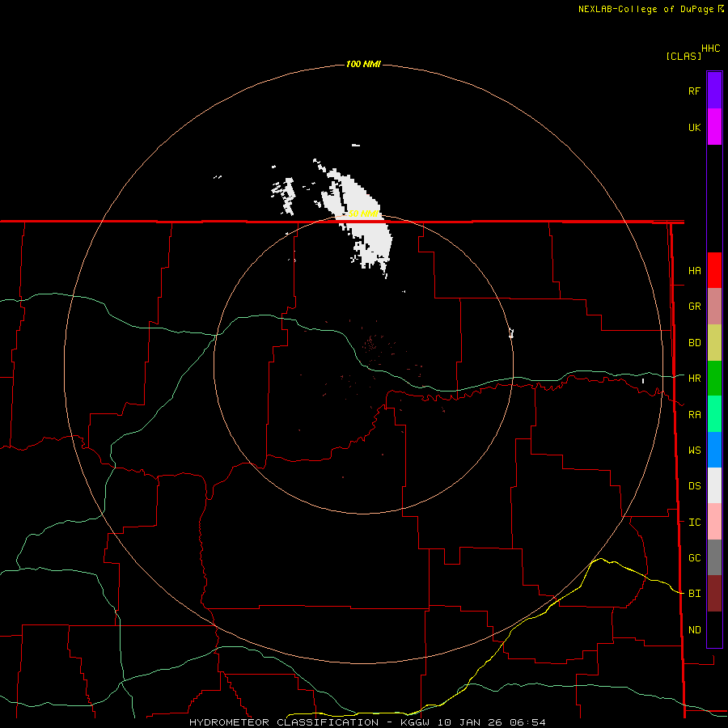Click the DS legend label

(694, 486)
